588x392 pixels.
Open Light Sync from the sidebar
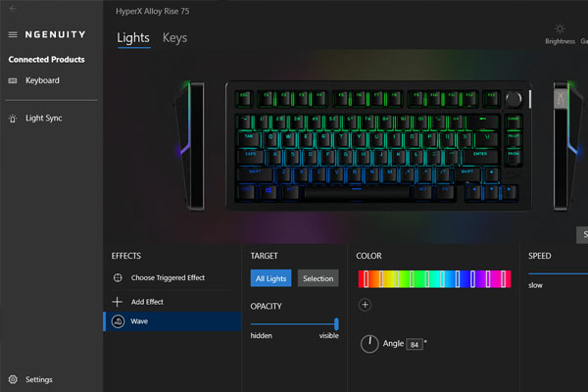point(43,119)
